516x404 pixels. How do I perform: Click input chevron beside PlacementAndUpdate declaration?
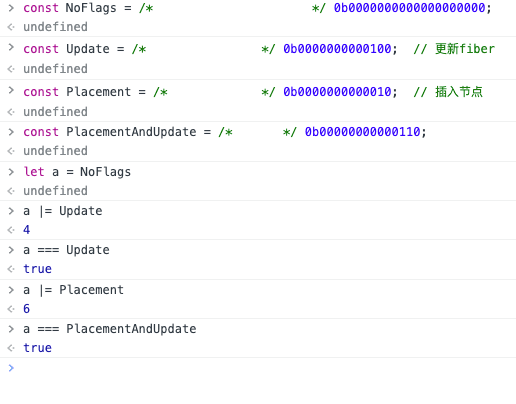11,132
